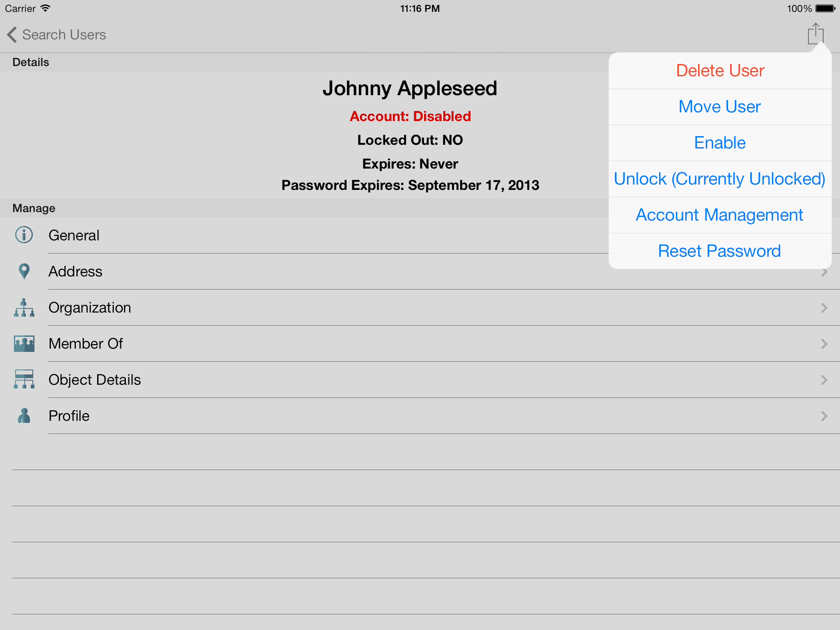Tap the General info icon

click(x=24, y=235)
